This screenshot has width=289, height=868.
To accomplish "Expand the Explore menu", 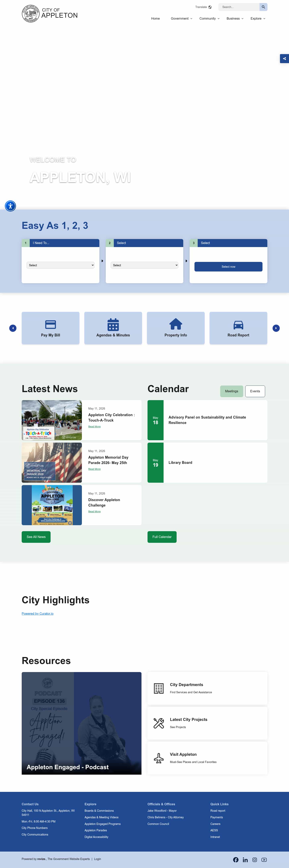I will coord(258,18).
